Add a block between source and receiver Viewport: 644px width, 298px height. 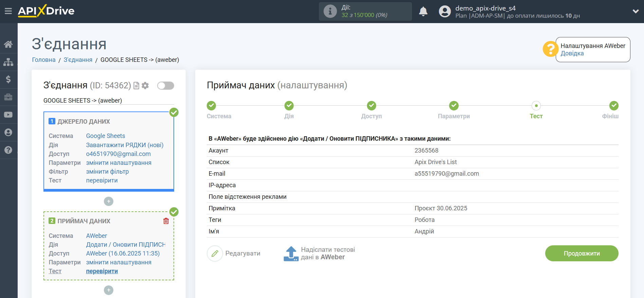tap(109, 201)
